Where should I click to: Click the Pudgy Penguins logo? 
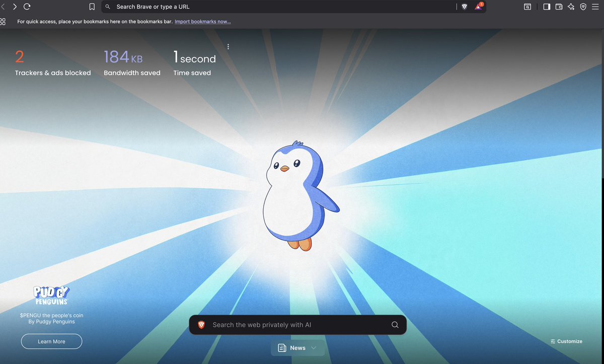click(51, 296)
